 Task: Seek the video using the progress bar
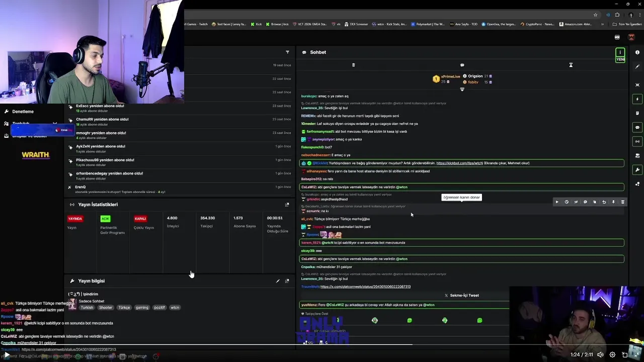(322, 345)
